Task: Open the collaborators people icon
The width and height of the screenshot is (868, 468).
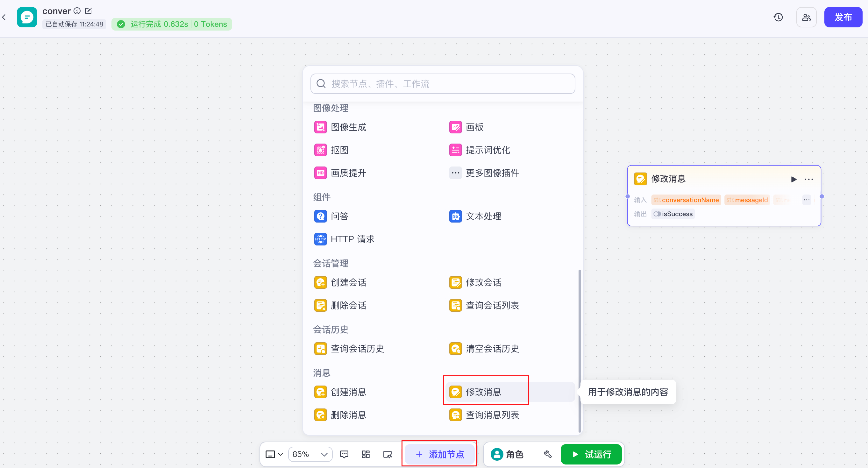Action: 806,17
